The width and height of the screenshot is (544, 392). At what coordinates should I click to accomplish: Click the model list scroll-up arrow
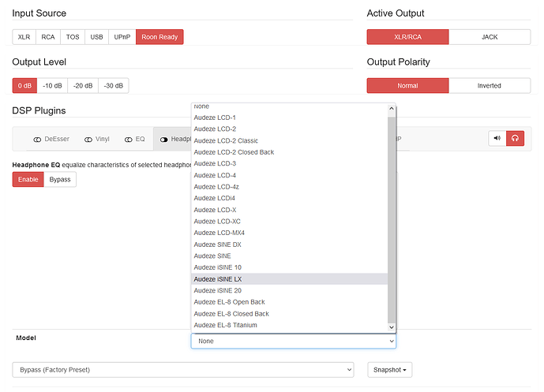point(392,109)
